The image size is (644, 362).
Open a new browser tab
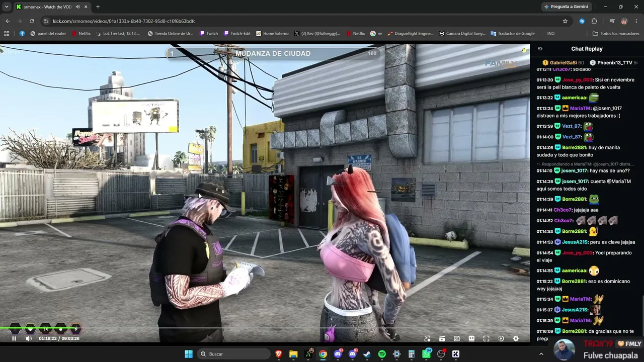click(98, 7)
